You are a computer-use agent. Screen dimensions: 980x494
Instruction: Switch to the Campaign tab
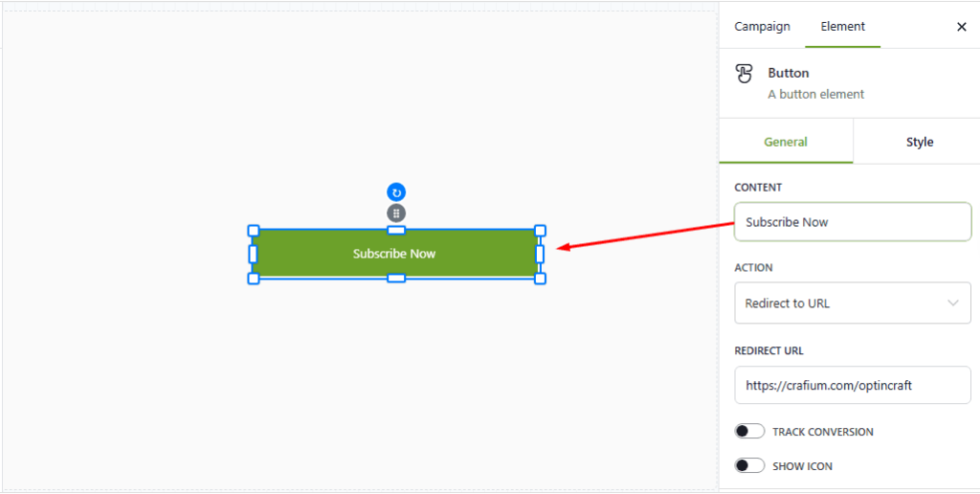(x=762, y=27)
